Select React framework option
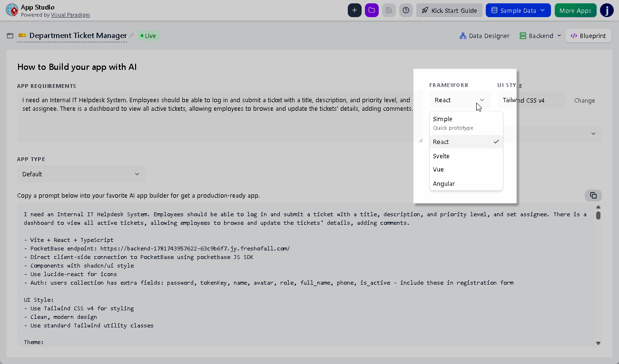 click(466, 142)
